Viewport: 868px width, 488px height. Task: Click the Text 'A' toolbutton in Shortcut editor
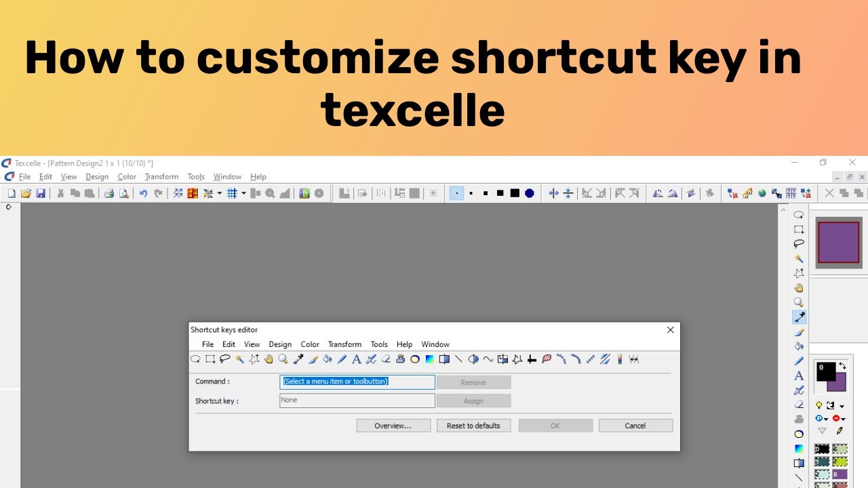[x=357, y=359]
